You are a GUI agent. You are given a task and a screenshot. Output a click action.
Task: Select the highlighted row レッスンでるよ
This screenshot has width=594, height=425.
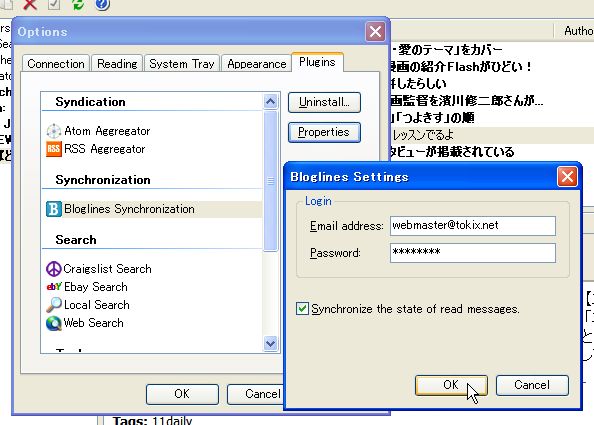click(x=492, y=135)
